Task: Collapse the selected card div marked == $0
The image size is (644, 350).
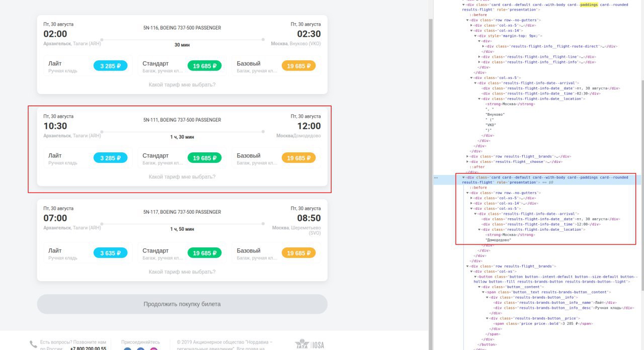Action: [x=464, y=178]
